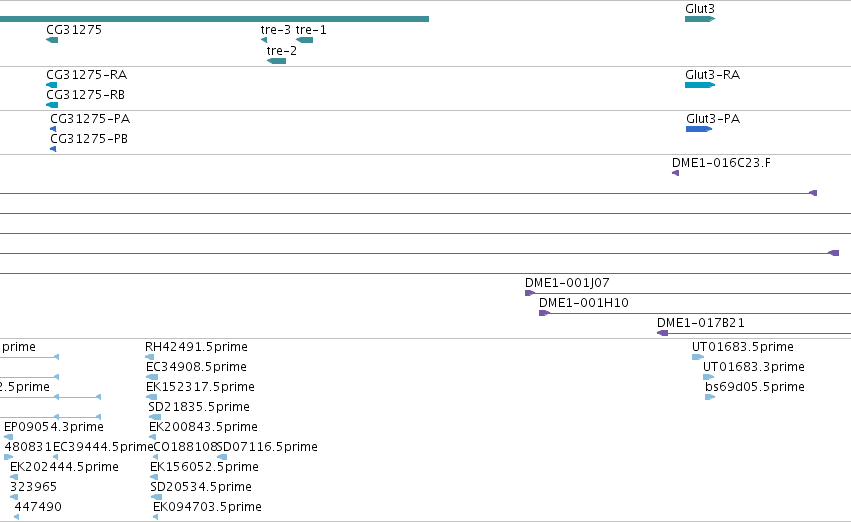Select the bs69d05.5prime EST arrow

pyautogui.click(x=710, y=397)
